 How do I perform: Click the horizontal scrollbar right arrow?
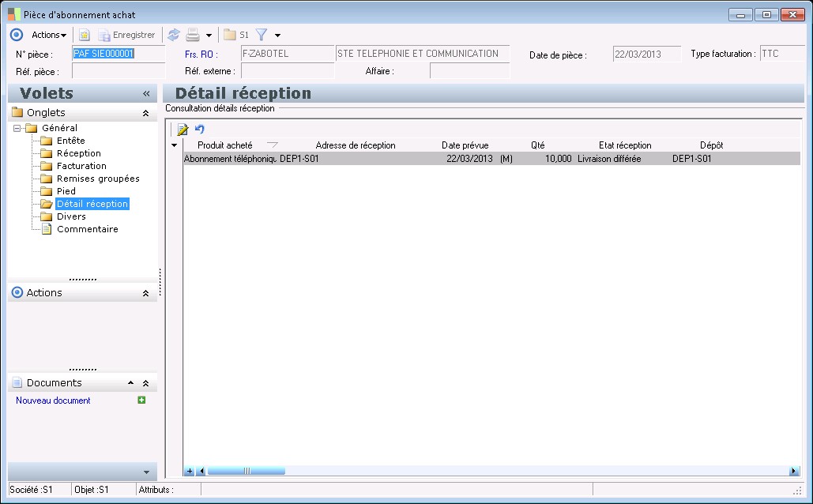793,472
